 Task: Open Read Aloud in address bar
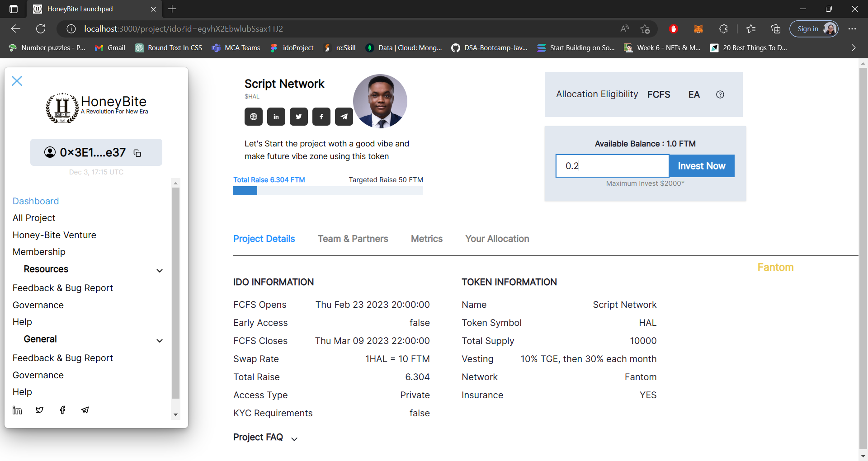(624, 29)
